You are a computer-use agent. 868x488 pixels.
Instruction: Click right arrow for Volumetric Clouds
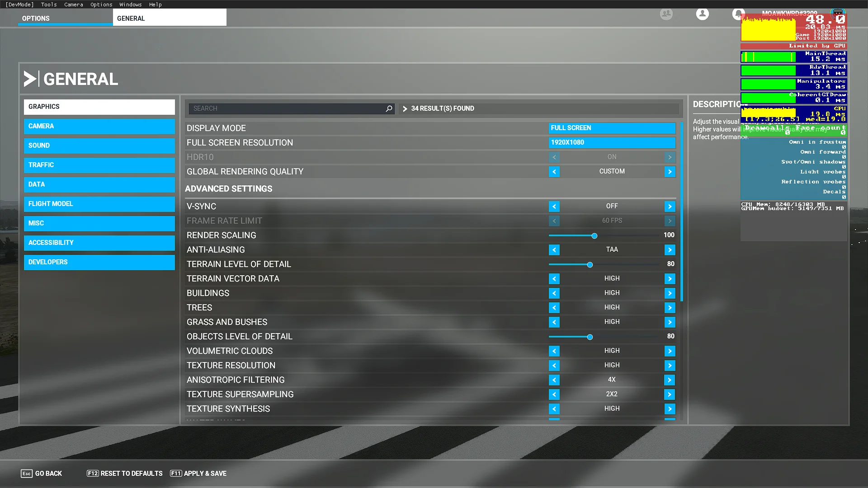[670, 351]
